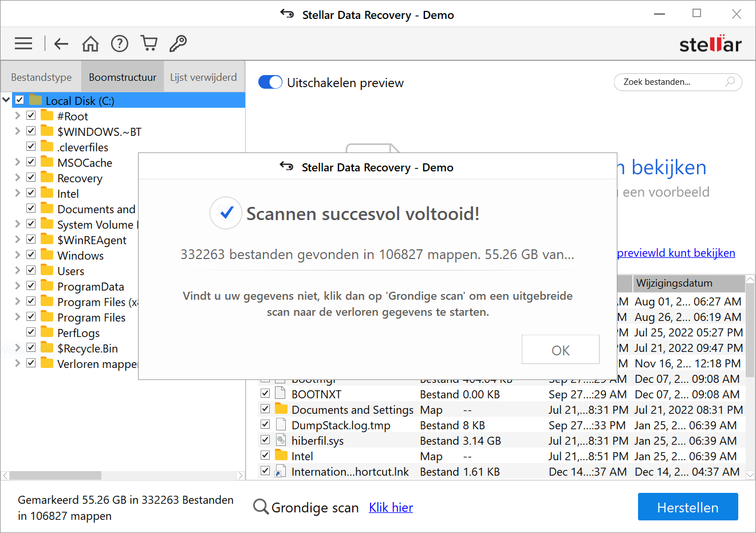Uncheck the .cleverfiles checkbox

[31, 146]
